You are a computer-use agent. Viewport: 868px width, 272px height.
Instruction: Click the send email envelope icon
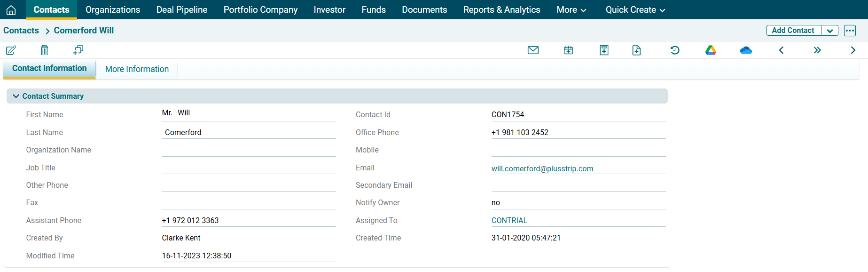[x=533, y=50]
